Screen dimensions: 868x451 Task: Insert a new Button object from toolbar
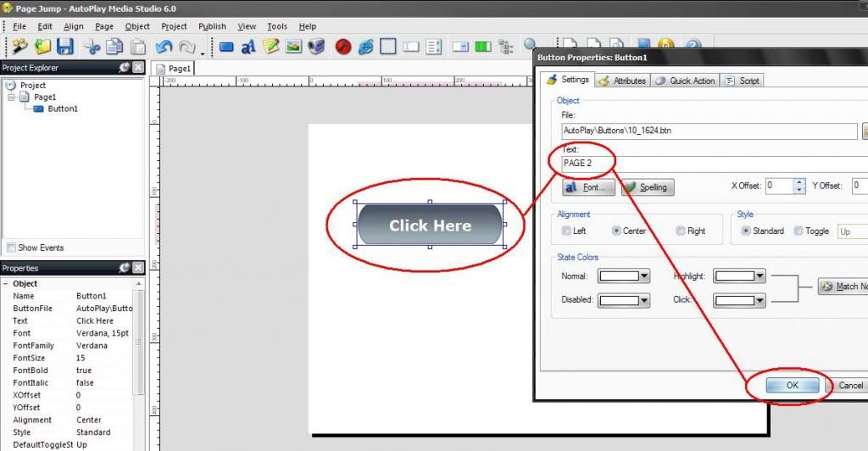click(226, 47)
